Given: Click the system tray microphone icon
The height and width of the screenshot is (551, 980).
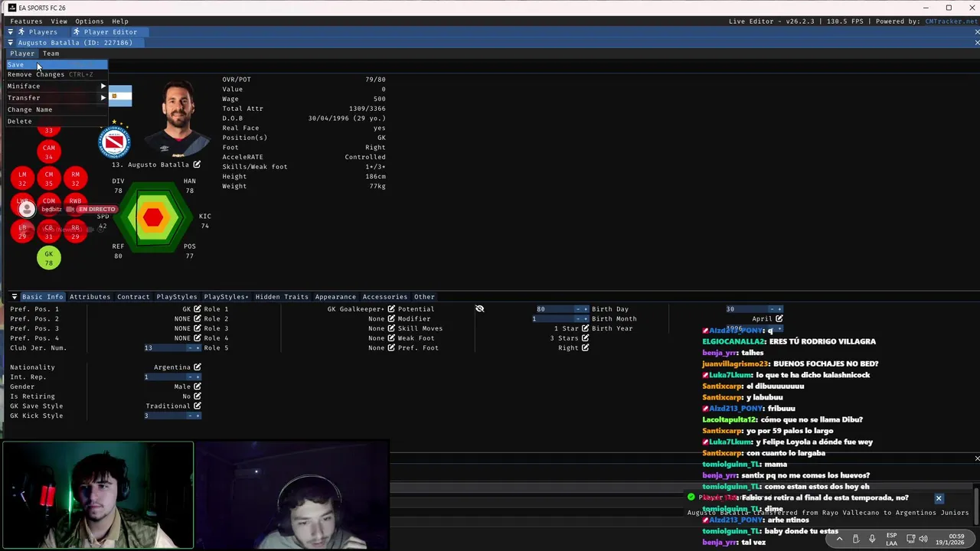Looking at the screenshot, I should click(872, 539).
